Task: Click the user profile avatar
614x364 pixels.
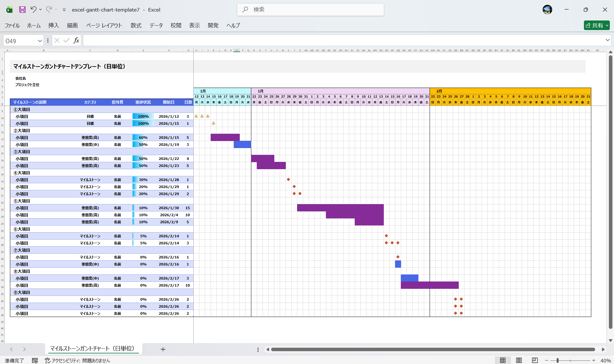Action: (547, 10)
